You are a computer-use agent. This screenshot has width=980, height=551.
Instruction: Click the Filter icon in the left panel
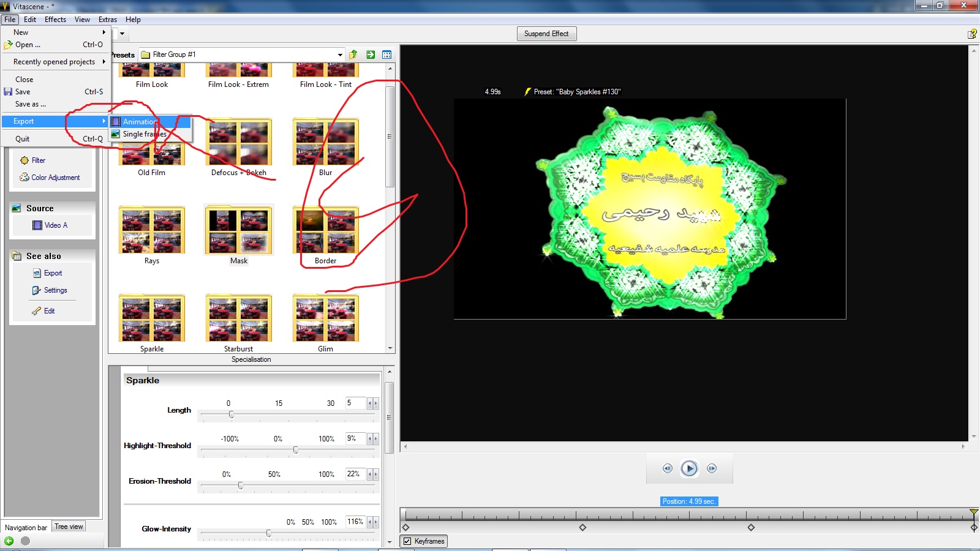click(x=24, y=160)
